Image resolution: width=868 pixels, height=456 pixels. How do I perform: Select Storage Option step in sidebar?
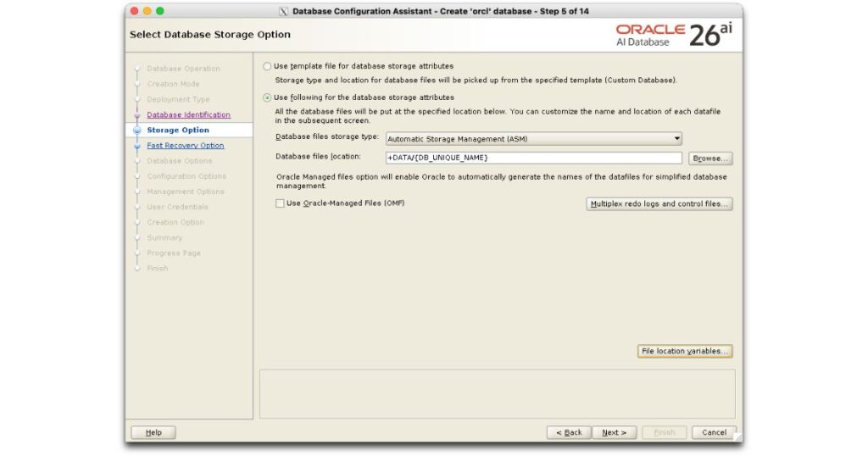[x=178, y=130]
